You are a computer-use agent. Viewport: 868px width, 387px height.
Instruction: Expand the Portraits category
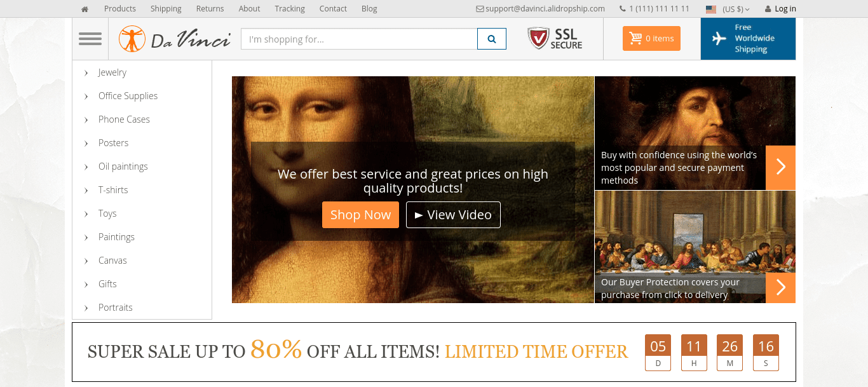[115, 308]
